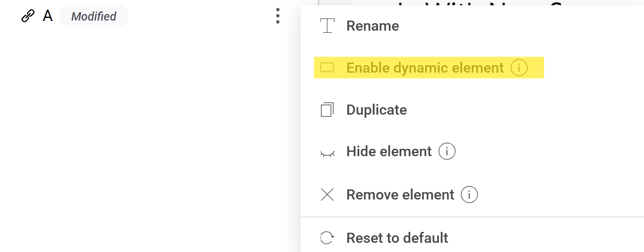Choose the Remove element text entry
This screenshot has height=252, width=644.
point(400,195)
